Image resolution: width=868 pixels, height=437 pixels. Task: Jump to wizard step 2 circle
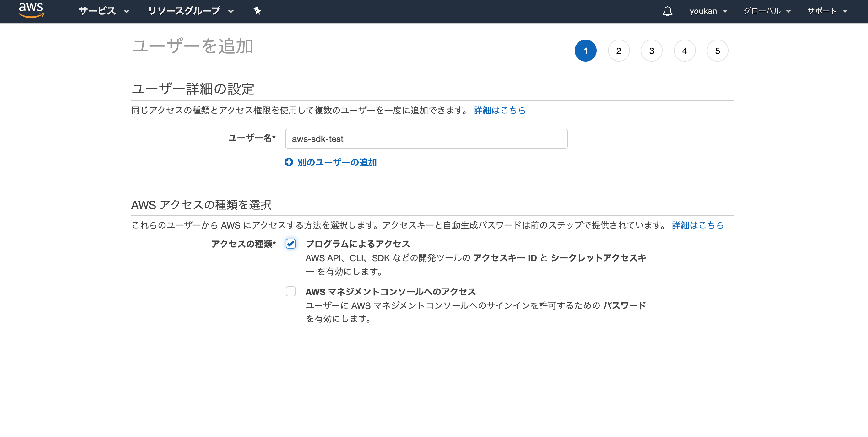click(618, 51)
